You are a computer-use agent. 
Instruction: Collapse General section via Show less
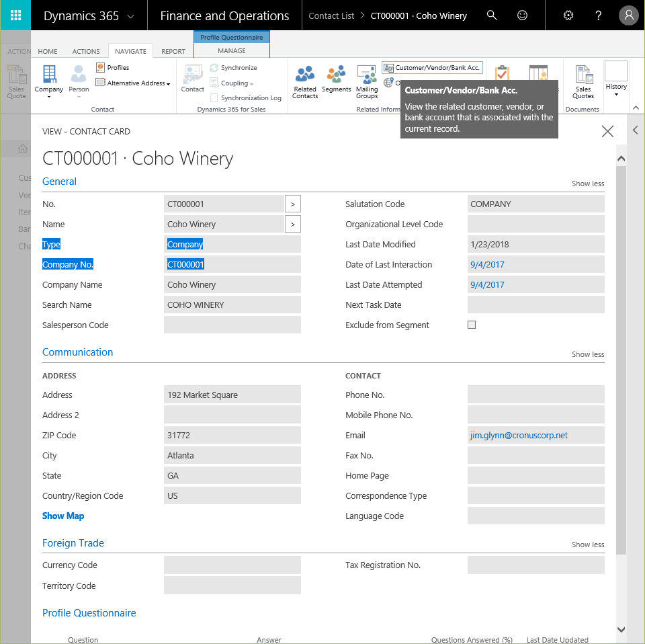587,184
